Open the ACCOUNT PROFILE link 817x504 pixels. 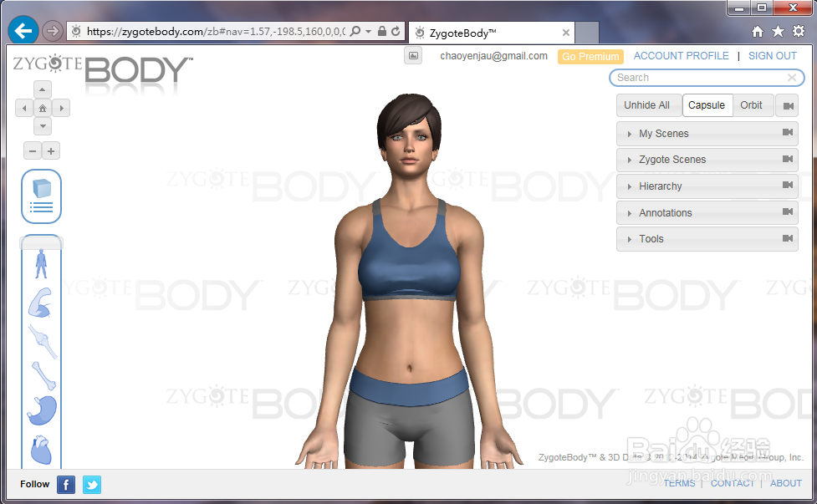[x=681, y=56]
